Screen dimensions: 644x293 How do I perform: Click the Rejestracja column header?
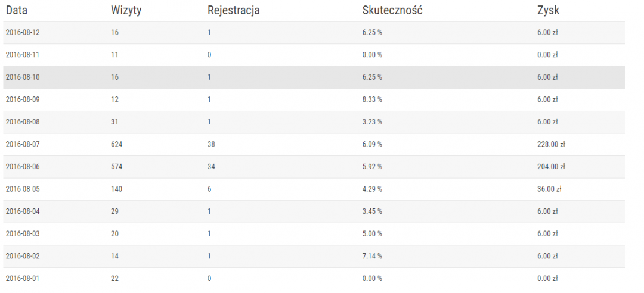pyautogui.click(x=234, y=10)
